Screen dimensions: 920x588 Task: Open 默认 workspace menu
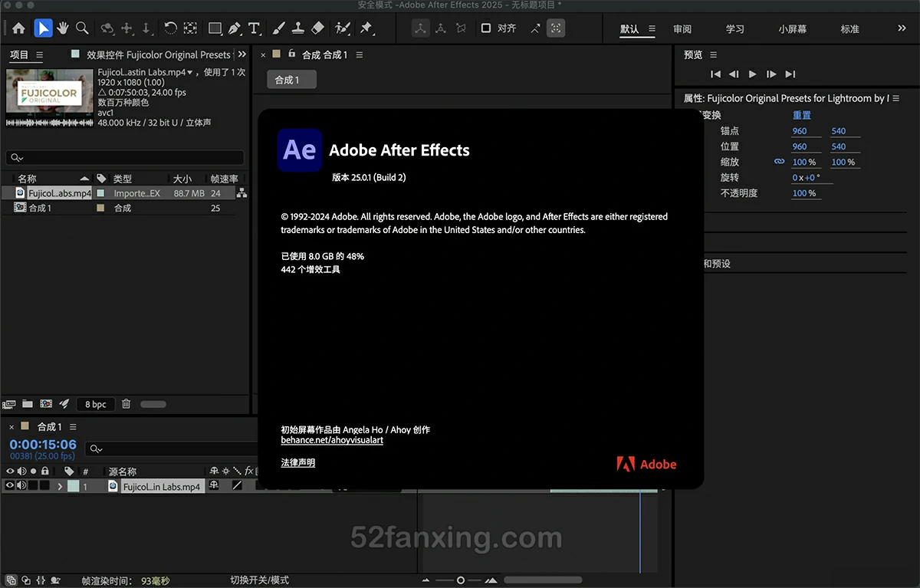pyautogui.click(x=652, y=29)
